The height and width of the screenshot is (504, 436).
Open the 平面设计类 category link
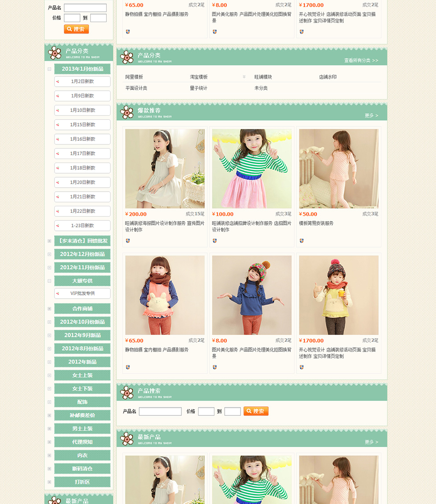tap(136, 89)
